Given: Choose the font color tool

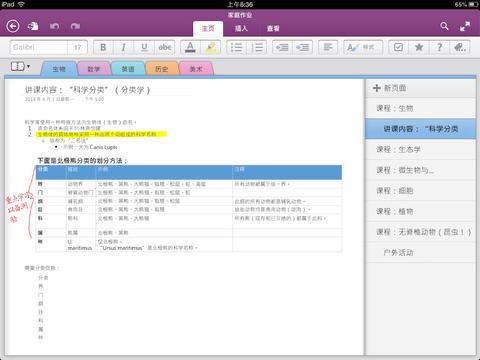Looking at the screenshot, I should [x=190, y=47].
